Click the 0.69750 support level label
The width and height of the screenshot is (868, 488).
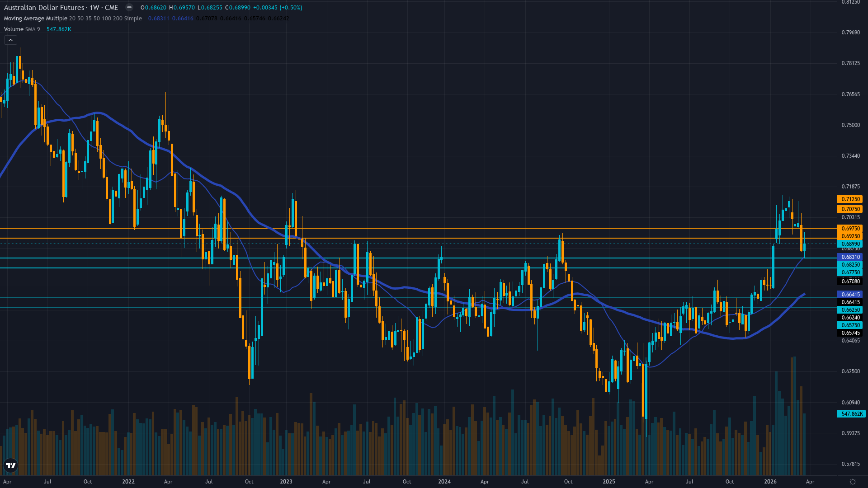[852, 228]
